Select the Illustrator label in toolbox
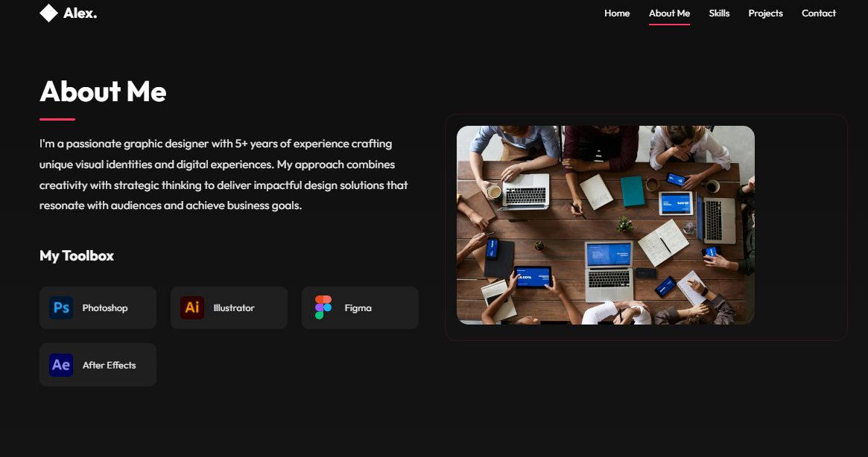 point(234,308)
